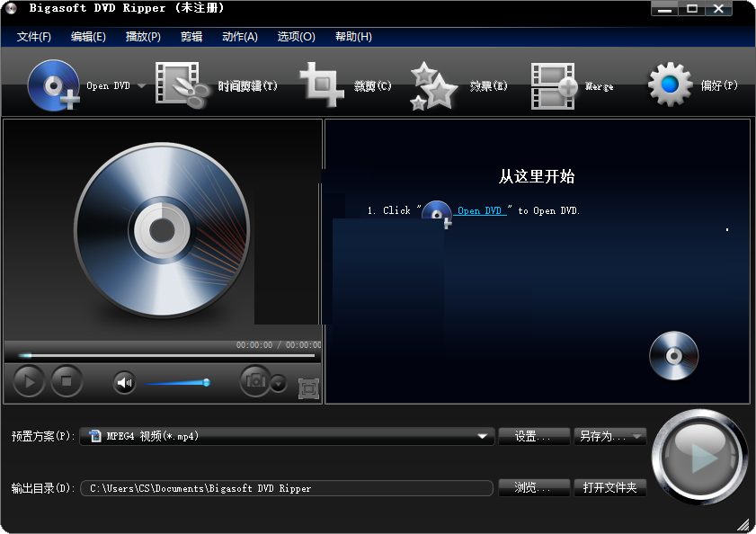The image size is (756, 534).
Task: Open the 帮助(H) menu
Action: click(353, 37)
